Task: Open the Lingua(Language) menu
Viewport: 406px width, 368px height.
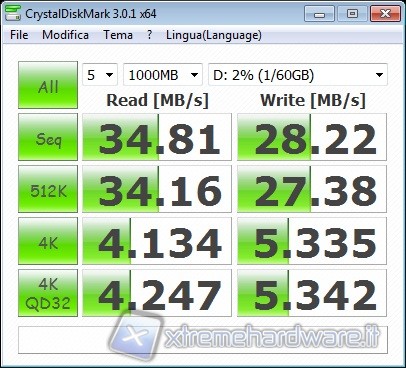Action: point(214,35)
